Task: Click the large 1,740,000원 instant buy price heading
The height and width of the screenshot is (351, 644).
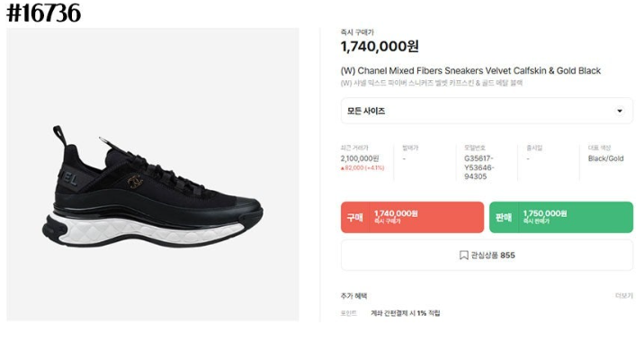Action: click(x=380, y=47)
